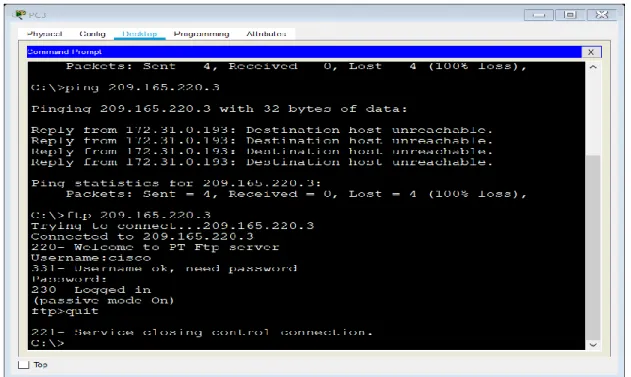Minimize the PC3 window
The image size is (631, 377).
(x=538, y=15)
